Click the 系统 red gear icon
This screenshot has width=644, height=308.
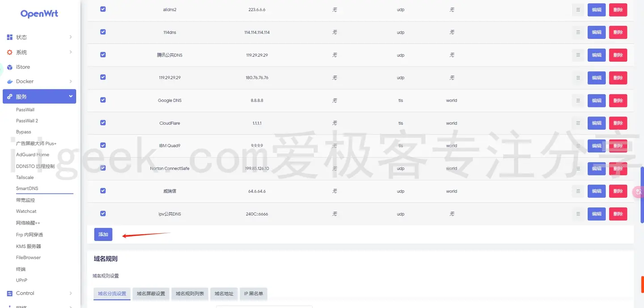coord(10,52)
